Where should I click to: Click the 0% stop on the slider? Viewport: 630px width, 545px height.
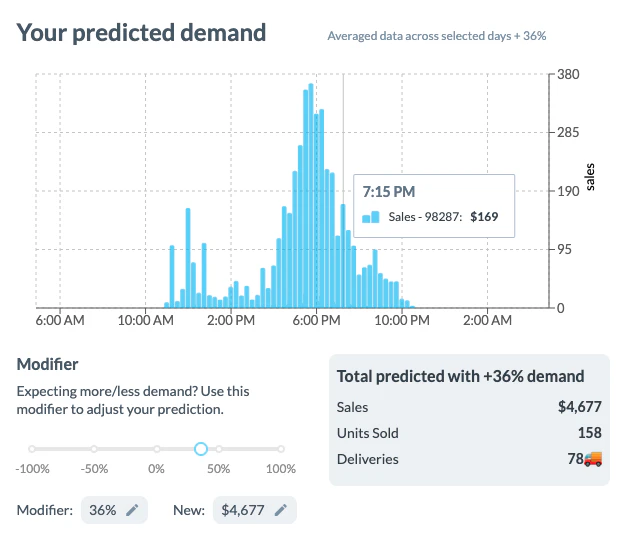tap(157, 449)
